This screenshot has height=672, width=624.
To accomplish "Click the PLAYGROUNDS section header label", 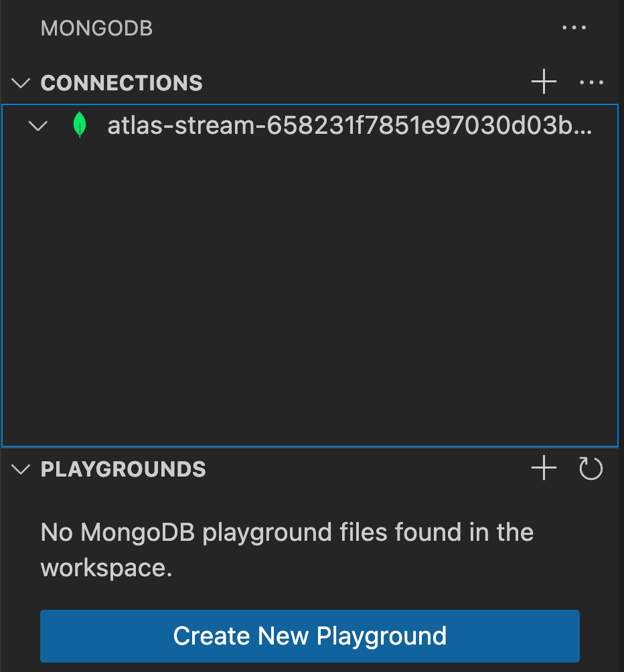I will [123, 469].
